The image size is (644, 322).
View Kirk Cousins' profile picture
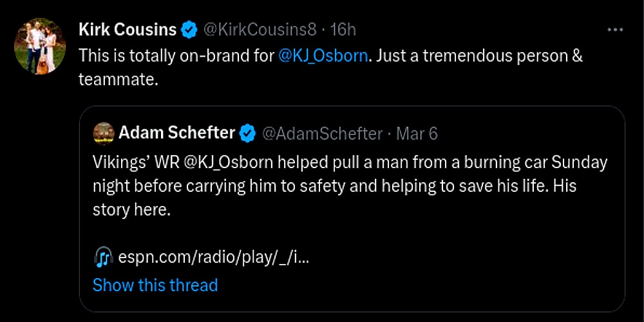(x=40, y=46)
